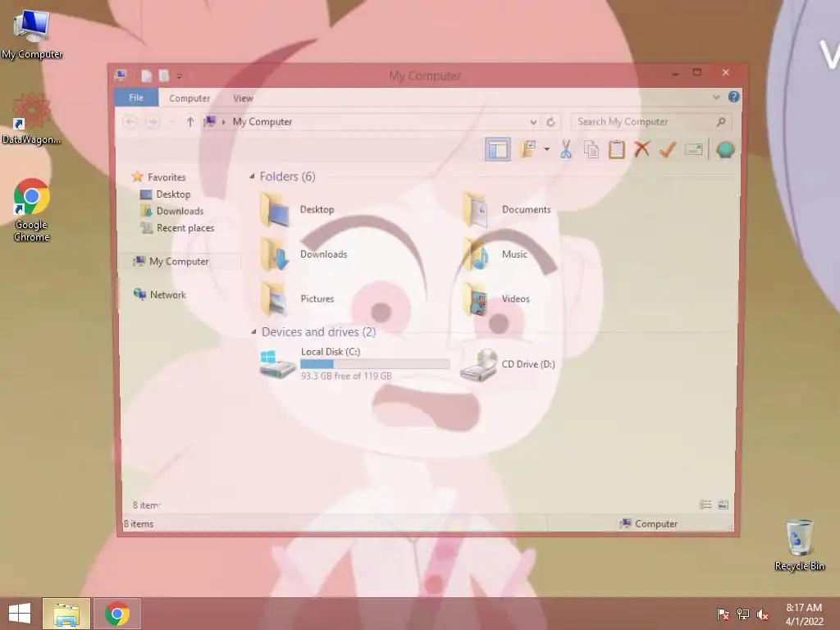Open dropdown arrow beside folder options icon
The width and height of the screenshot is (840, 630).
546,149
